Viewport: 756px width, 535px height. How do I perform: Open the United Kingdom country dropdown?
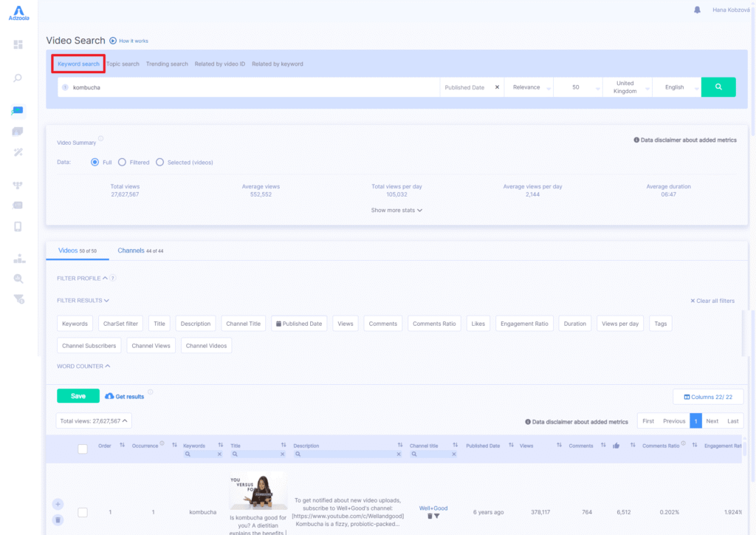click(627, 86)
